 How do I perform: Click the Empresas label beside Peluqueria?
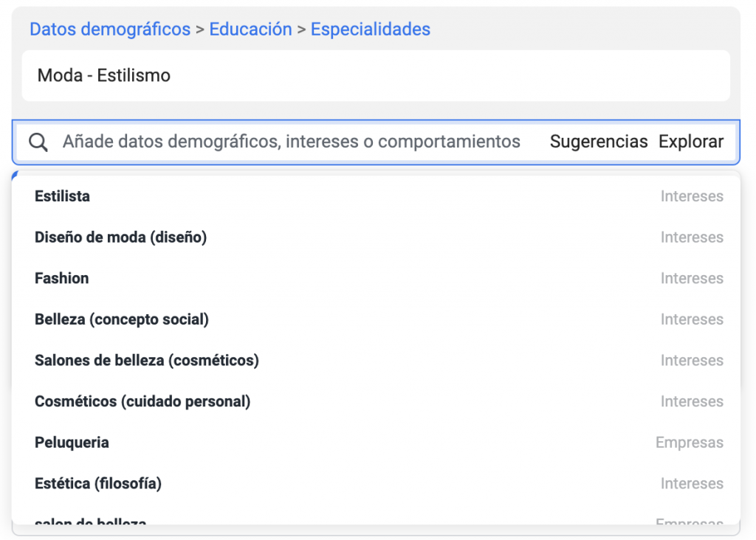[690, 442]
